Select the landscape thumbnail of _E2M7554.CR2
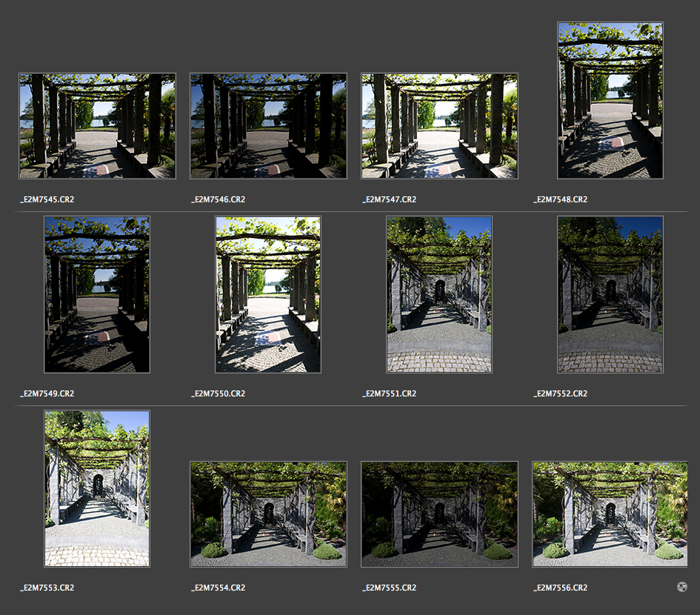Image resolution: width=700 pixels, height=615 pixels. click(268, 514)
